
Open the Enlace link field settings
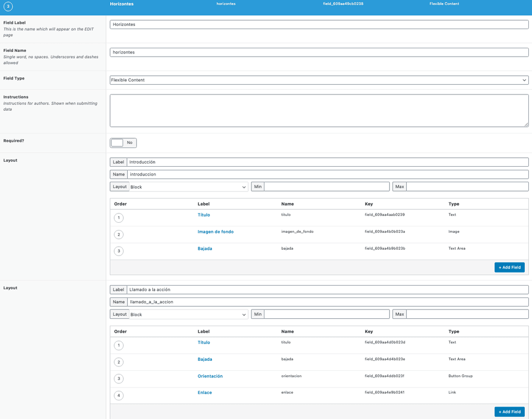click(x=204, y=392)
